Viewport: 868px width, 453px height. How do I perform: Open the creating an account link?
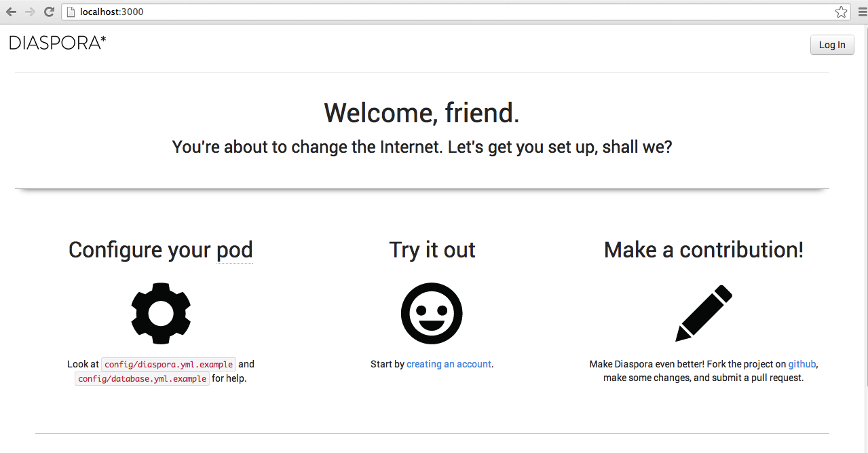449,364
